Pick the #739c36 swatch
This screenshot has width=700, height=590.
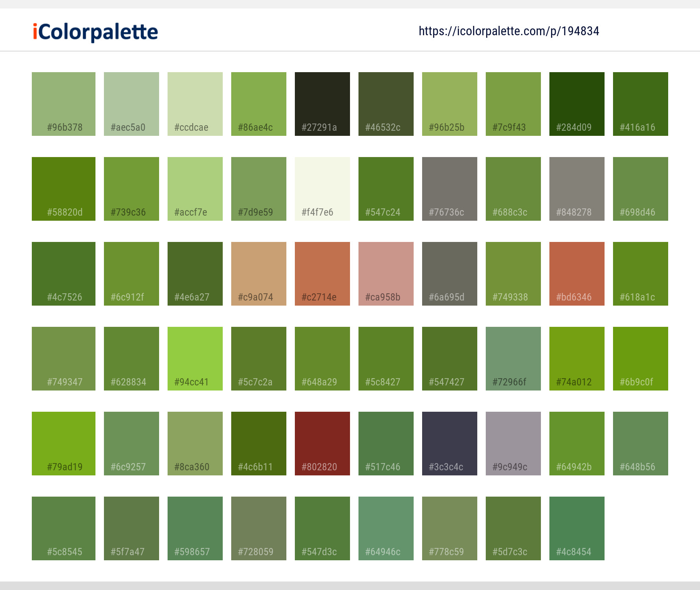click(x=132, y=189)
